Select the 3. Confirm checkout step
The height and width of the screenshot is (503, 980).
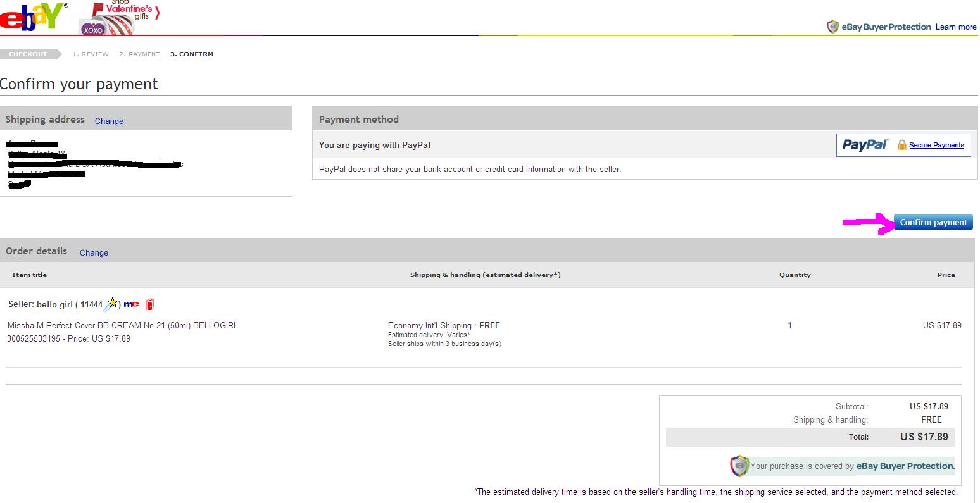pyautogui.click(x=192, y=54)
